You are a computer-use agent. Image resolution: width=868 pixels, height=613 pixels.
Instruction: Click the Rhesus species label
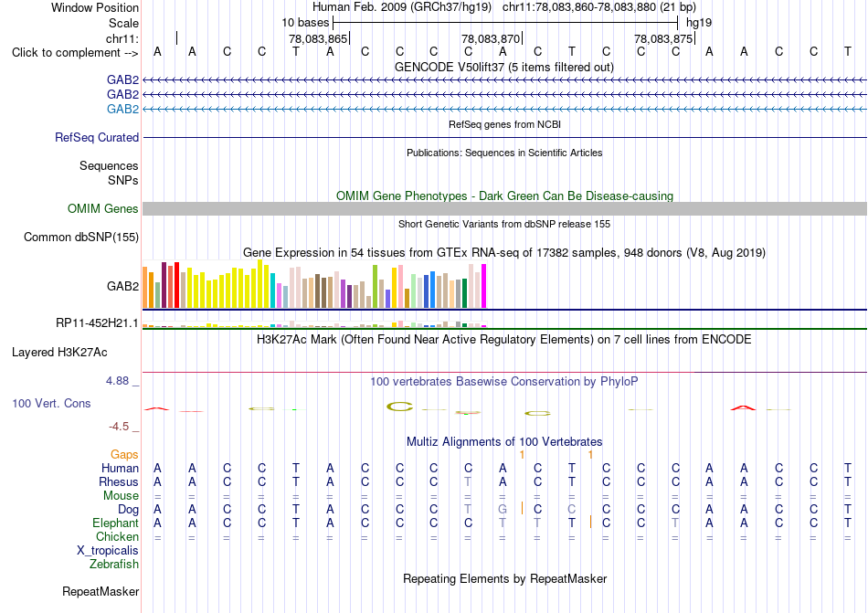pyautogui.click(x=119, y=481)
